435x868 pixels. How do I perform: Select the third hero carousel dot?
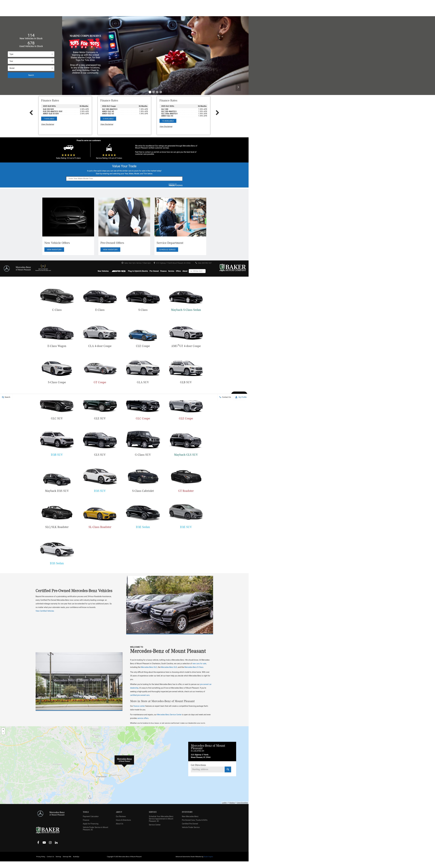point(157,92)
